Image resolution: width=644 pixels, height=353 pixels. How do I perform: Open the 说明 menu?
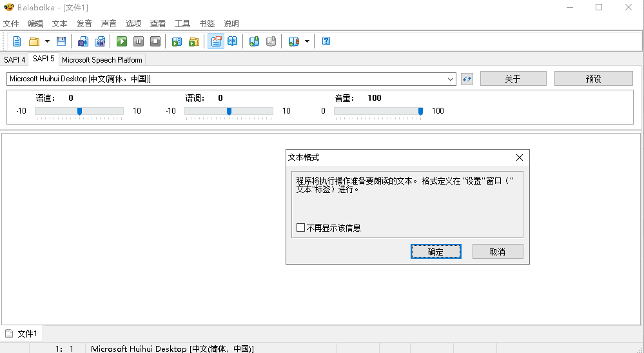pyautogui.click(x=231, y=23)
